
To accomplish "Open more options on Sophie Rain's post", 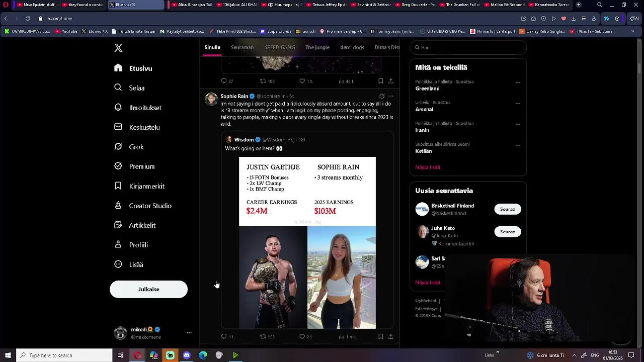I will 391,96.
